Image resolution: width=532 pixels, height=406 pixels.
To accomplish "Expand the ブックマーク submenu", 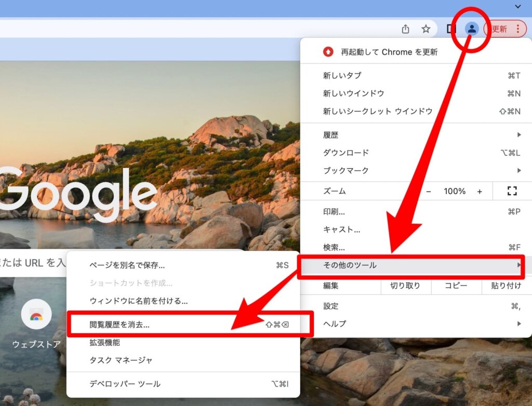I will 416,171.
